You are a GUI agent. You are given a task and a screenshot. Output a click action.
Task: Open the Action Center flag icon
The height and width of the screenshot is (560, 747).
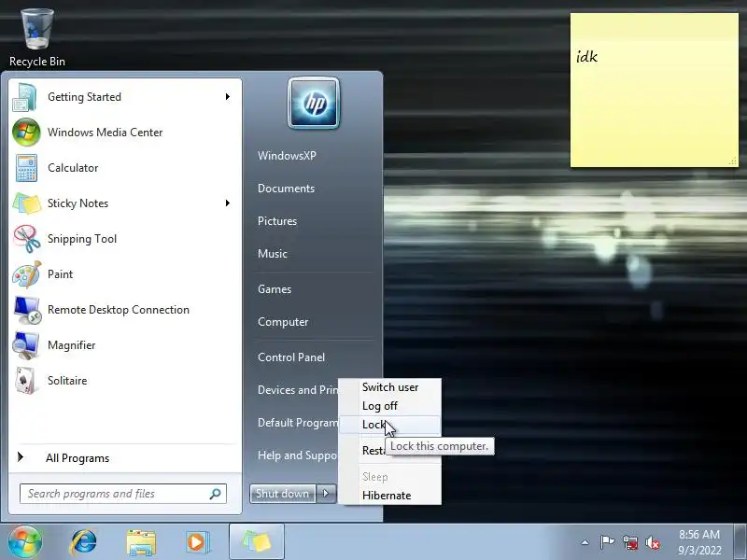point(606,542)
